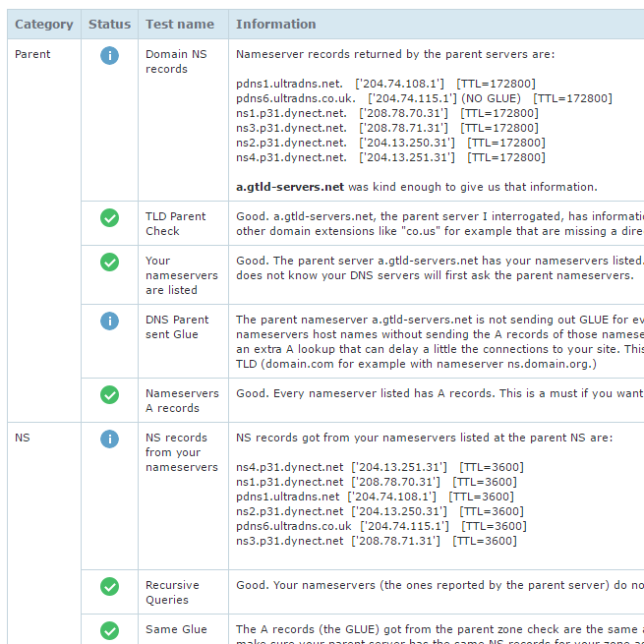Click 'Nameserver records returned by the parent servers are:'
The height and width of the screenshot is (644, 644).
[x=395, y=54]
